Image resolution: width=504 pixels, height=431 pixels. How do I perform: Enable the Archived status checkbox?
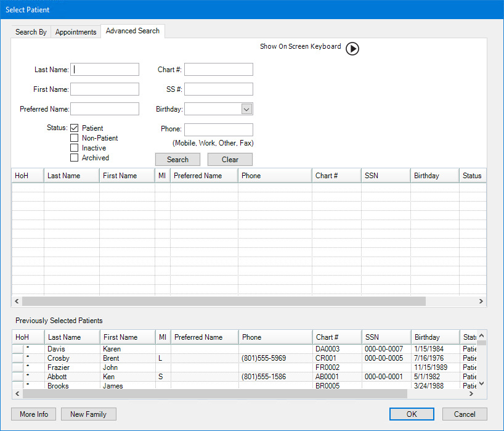click(x=74, y=157)
